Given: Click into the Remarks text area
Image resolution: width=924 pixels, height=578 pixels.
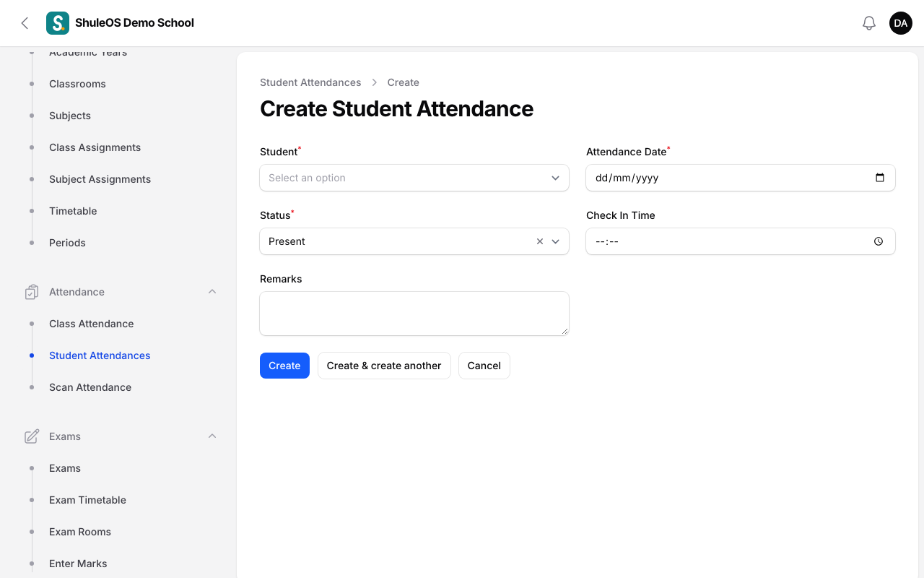Looking at the screenshot, I should click(x=414, y=314).
